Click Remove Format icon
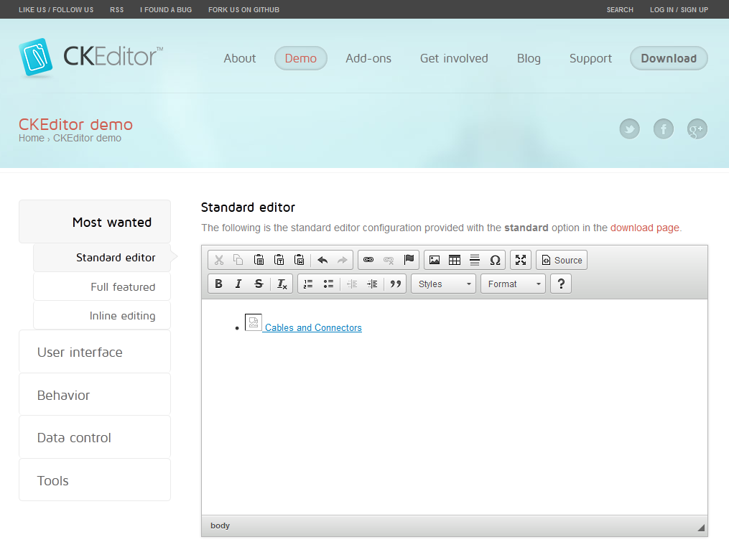This screenshot has width=729, height=560. click(x=282, y=284)
